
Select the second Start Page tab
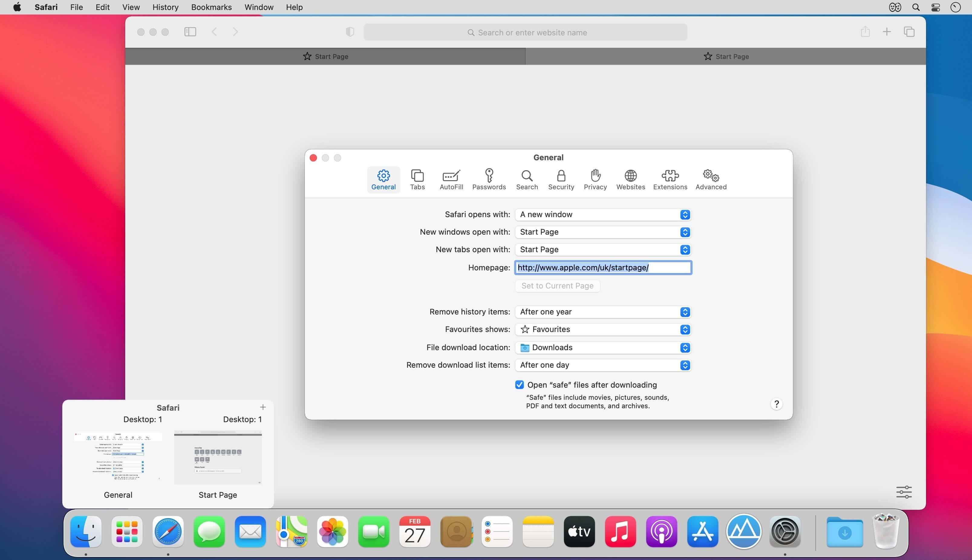coord(726,57)
